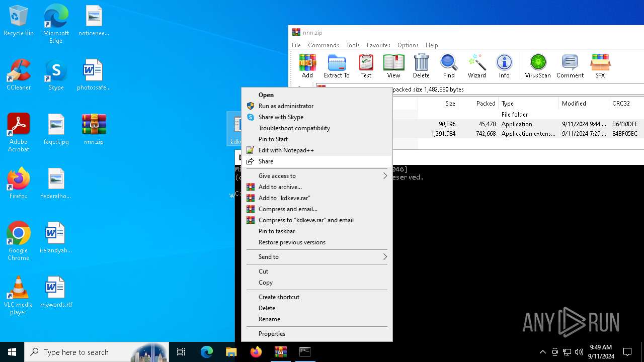Click the Delete toolbar icon in WinRAR
The image size is (644, 362).
pos(421,66)
